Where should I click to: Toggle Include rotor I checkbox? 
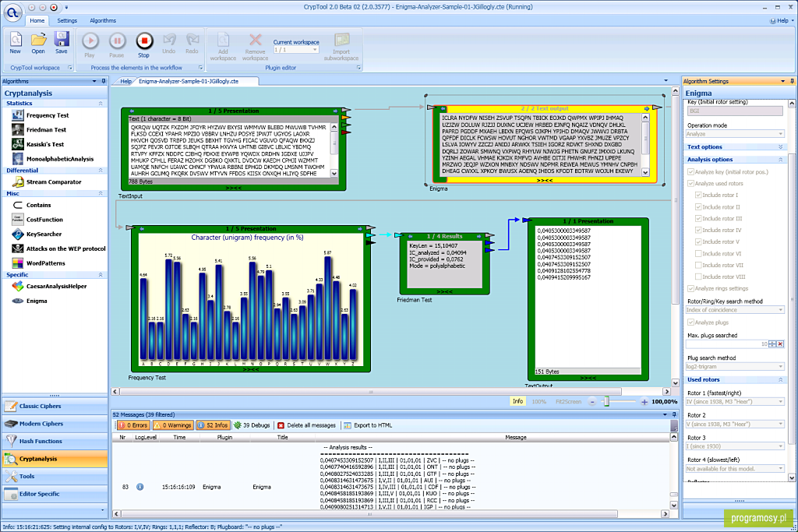tap(698, 196)
